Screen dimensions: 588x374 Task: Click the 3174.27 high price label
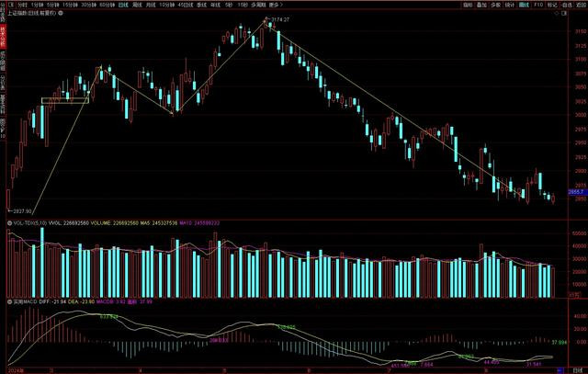pos(280,19)
